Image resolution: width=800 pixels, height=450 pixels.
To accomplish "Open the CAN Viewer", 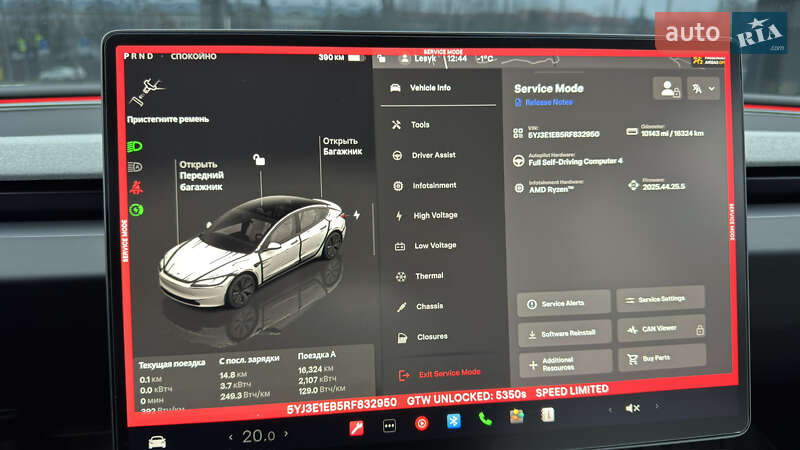I will (x=662, y=329).
